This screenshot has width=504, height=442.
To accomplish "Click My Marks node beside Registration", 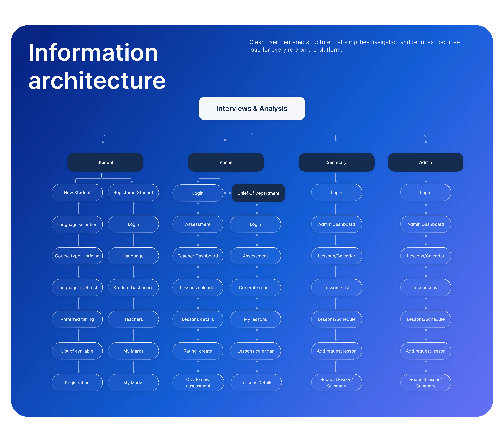I will coord(133,383).
